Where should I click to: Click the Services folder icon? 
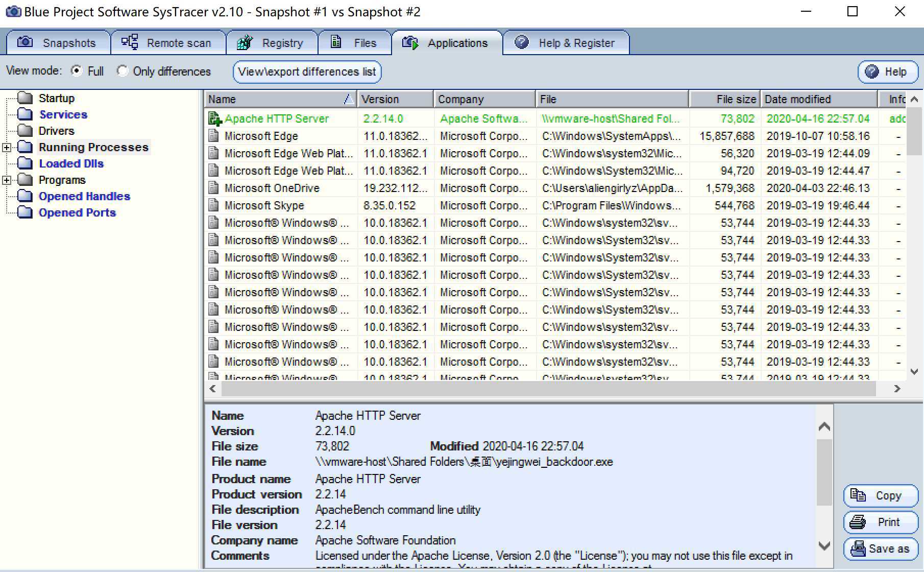click(25, 114)
